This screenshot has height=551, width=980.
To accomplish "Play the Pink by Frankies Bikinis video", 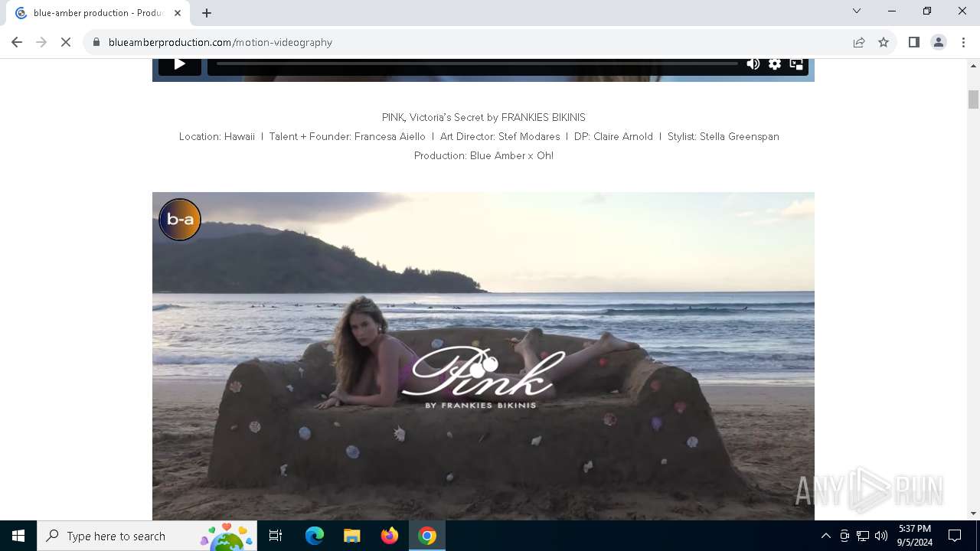I will (x=483, y=356).
